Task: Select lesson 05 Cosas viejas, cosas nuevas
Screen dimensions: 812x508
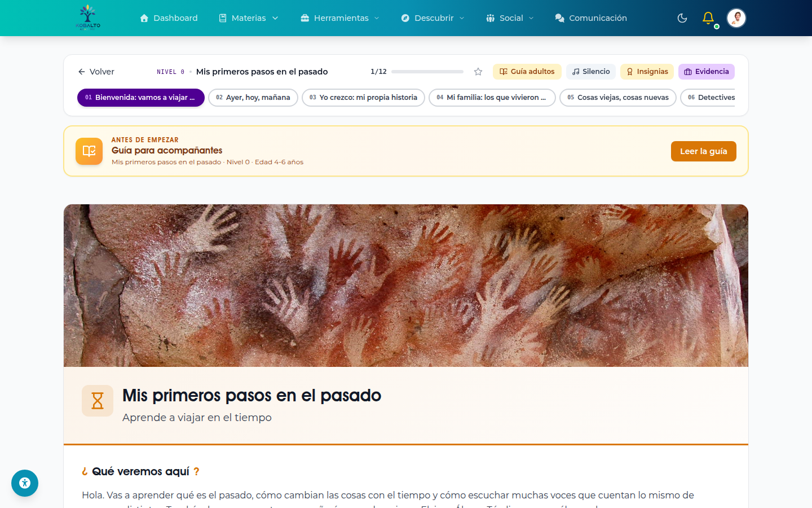Action: click(x=618, y=98)
